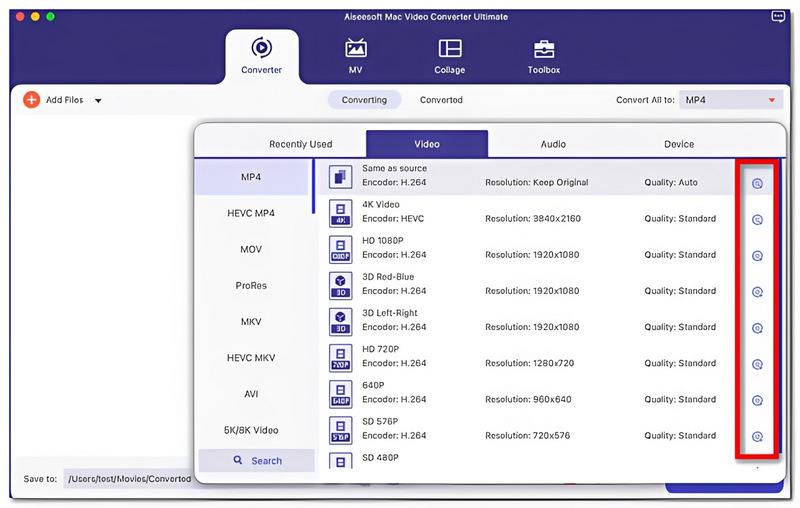Open custom settings for HD 1080P

(758, 256)
